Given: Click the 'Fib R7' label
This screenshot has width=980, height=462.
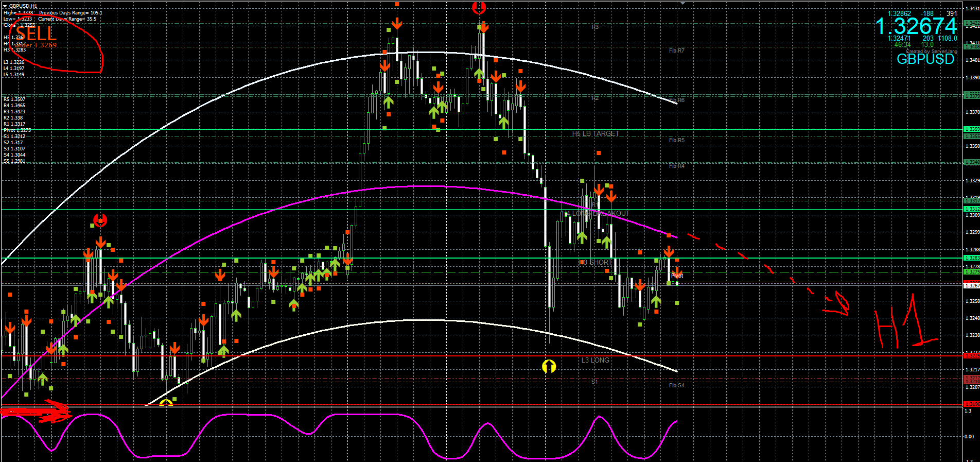Looking at the screenshot, I should point(676,50).
